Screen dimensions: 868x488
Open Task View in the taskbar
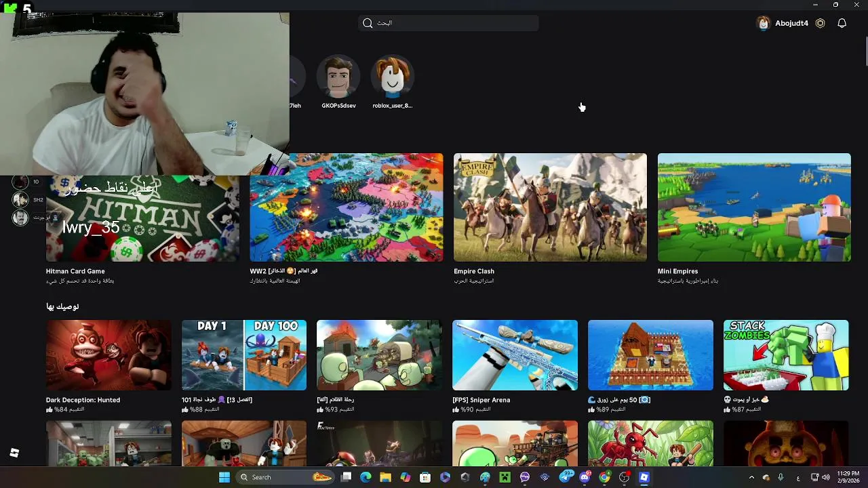pos(346,477)
